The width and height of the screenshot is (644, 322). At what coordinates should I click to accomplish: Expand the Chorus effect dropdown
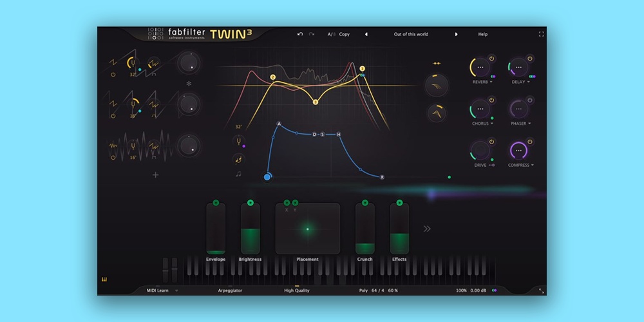pyautogui.click(x=491, y=124)
